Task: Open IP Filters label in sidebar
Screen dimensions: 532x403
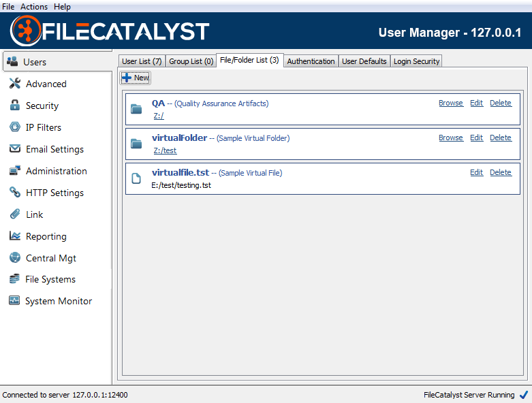Action: pyautogui.click(x=44, y=127)
